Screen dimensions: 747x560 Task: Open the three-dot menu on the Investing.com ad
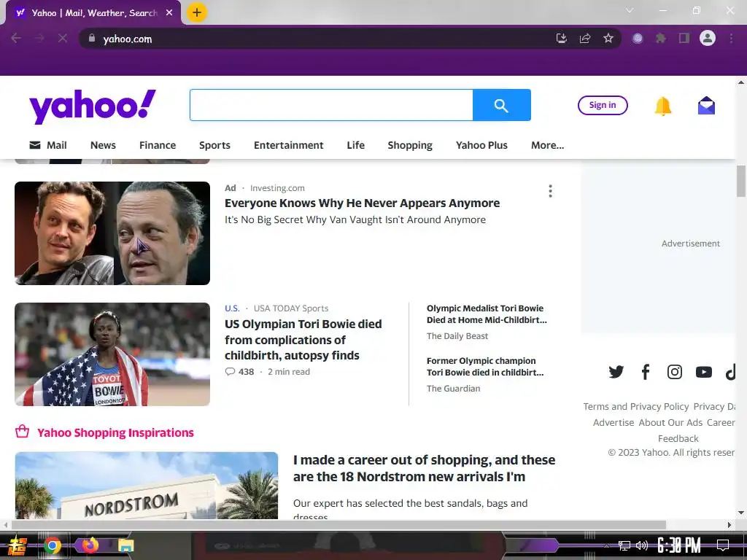point(550,192)
